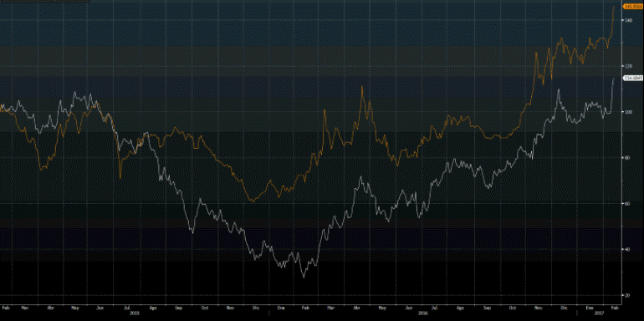Pick the orange line's final peak point

pos(614,7)
